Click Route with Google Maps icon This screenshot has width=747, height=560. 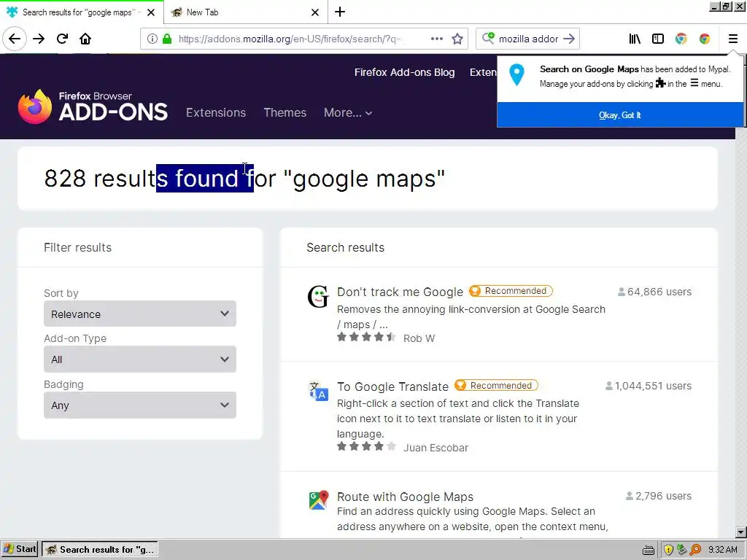click(318, 500)
